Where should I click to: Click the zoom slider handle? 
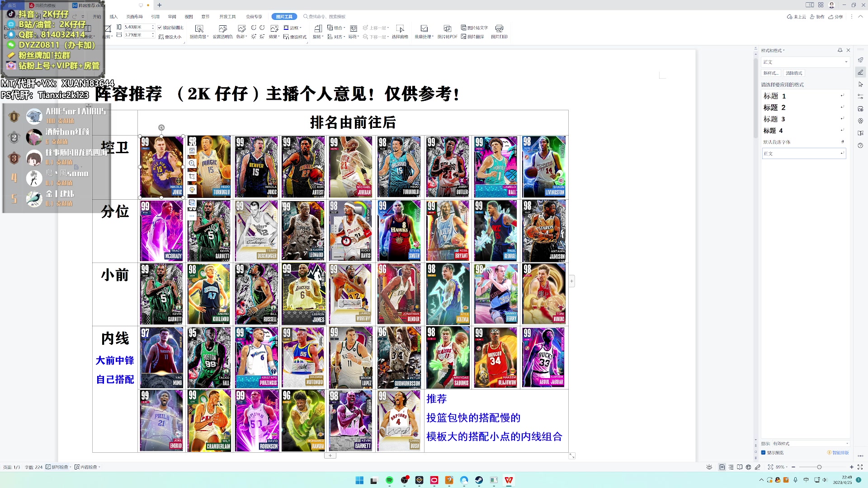(819, 467)
